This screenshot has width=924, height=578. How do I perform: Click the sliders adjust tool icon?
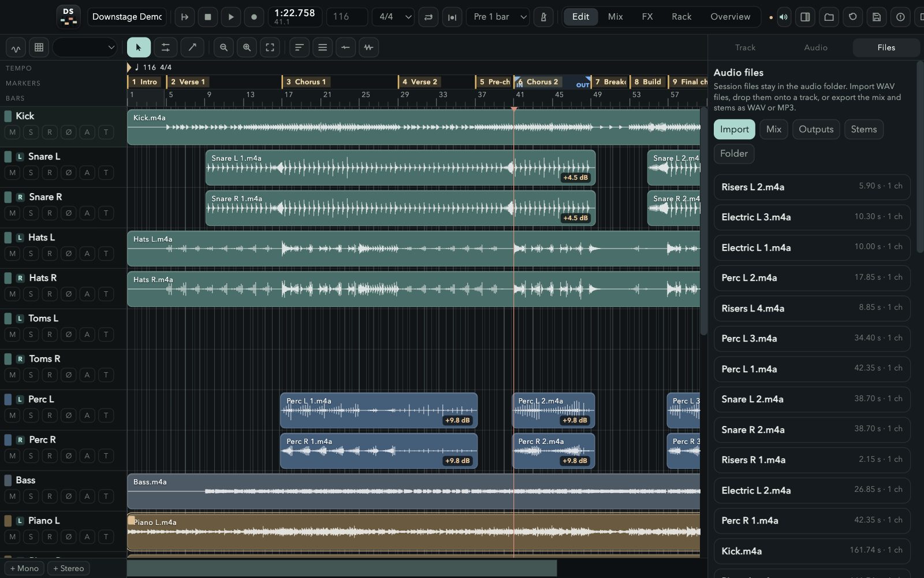(x=166, y=47)
